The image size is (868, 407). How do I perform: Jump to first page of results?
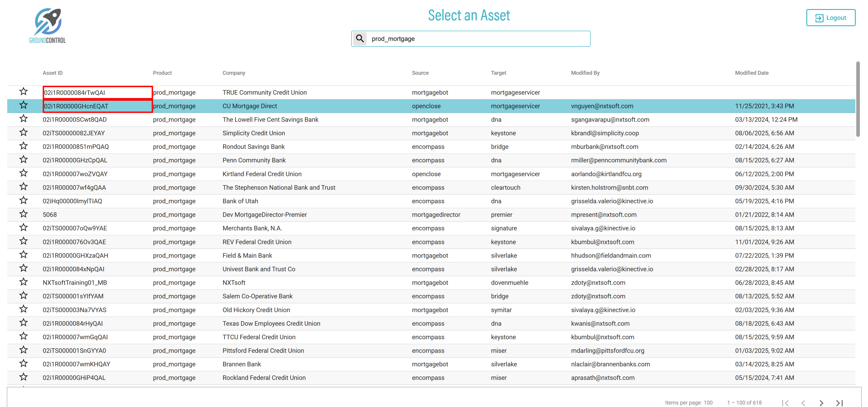785,402
